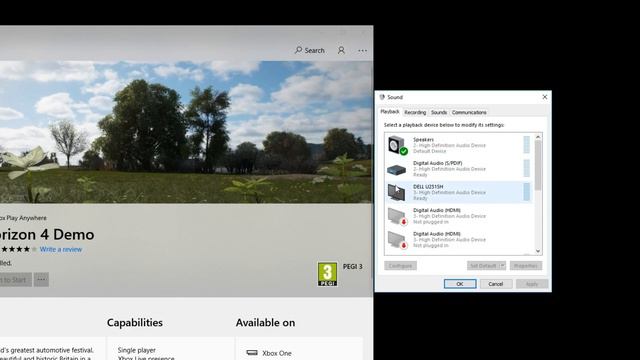Click the scroll up arrow in device list
Viewport: 640px width, 360px height.
(x=538, y=137)
